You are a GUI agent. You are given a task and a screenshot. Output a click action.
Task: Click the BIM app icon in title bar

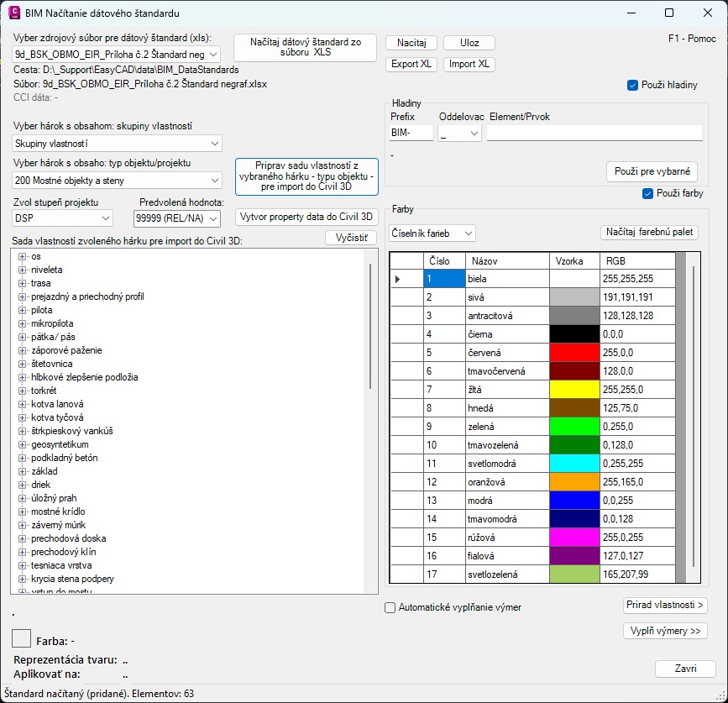[x=14, y=13]
